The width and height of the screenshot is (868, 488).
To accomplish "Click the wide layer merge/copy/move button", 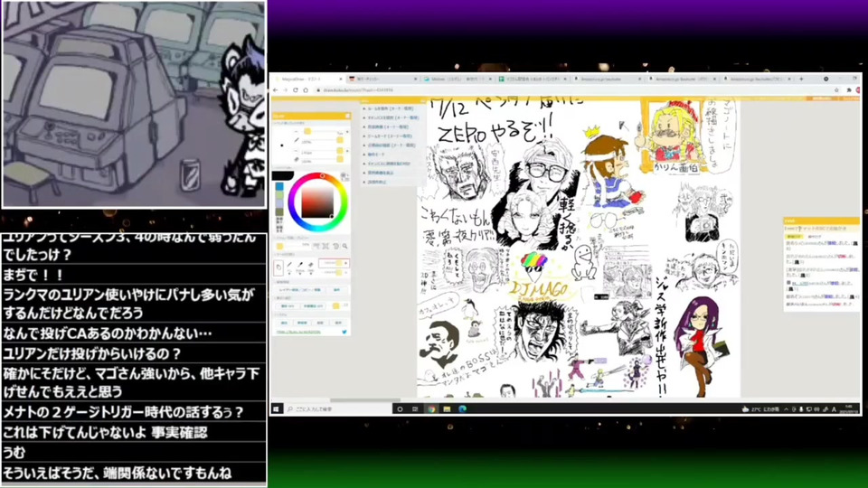I will [300, 290].
